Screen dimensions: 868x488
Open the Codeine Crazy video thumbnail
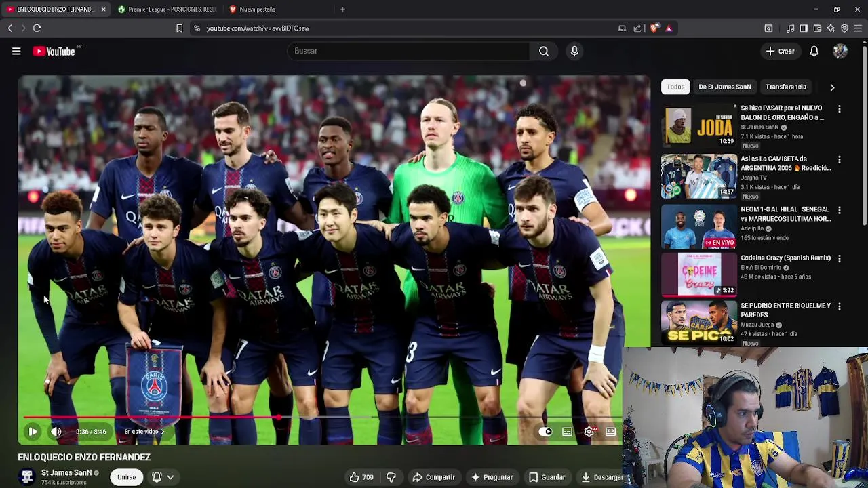coord(699,274)
